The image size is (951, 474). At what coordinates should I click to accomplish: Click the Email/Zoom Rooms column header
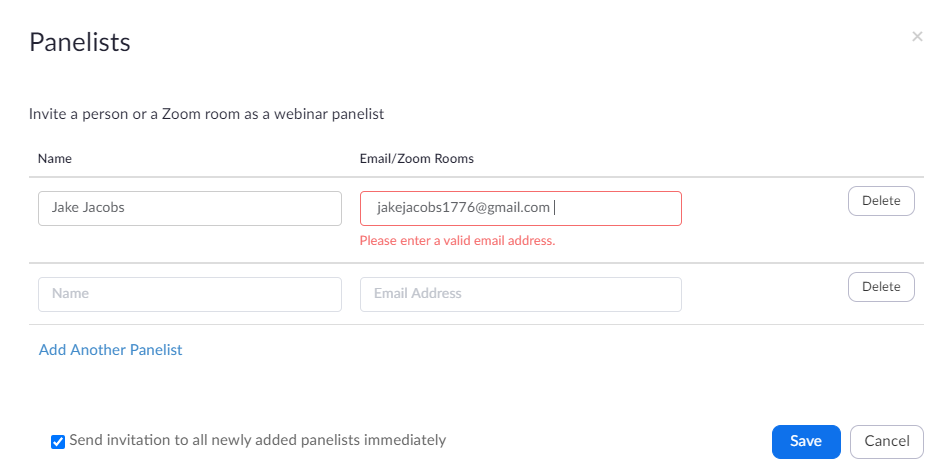(x=416, y=158)
